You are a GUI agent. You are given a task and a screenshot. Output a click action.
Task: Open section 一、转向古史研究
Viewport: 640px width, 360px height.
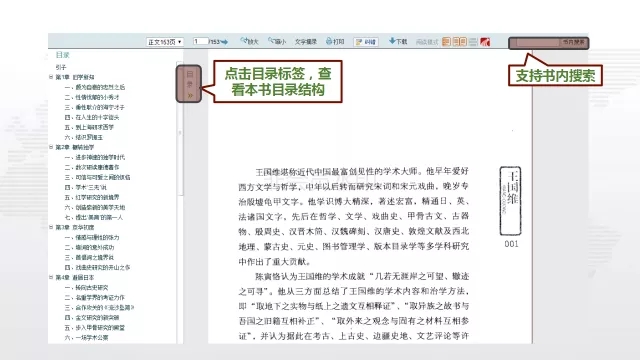click(x=86, y=287)
